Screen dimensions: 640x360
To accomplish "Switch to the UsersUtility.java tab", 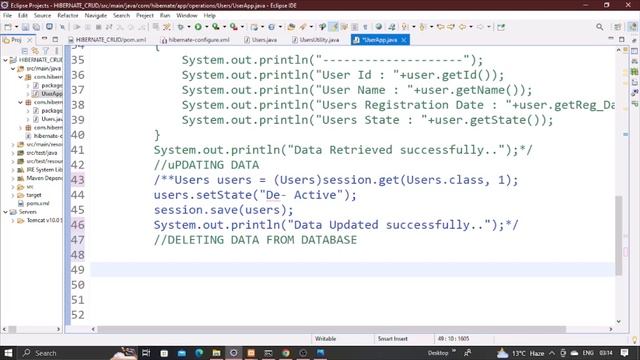I will (316, 40).
